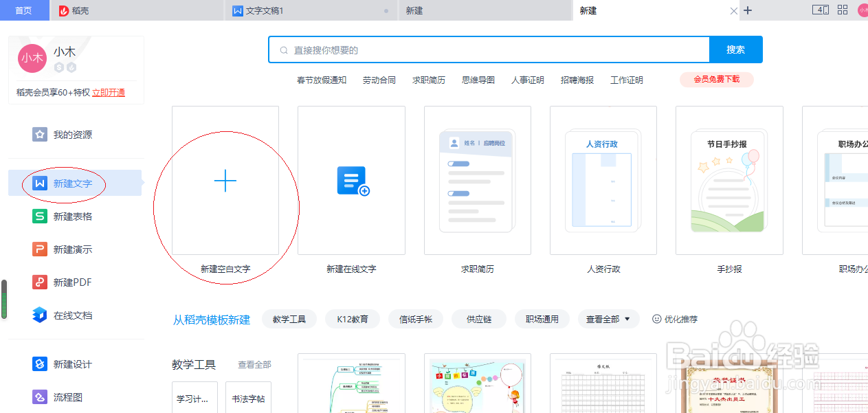Click the 书法字帖 subcategory button
Image resolution: width=868 pixels, height=413 pixels.
[x=248, y=398]
